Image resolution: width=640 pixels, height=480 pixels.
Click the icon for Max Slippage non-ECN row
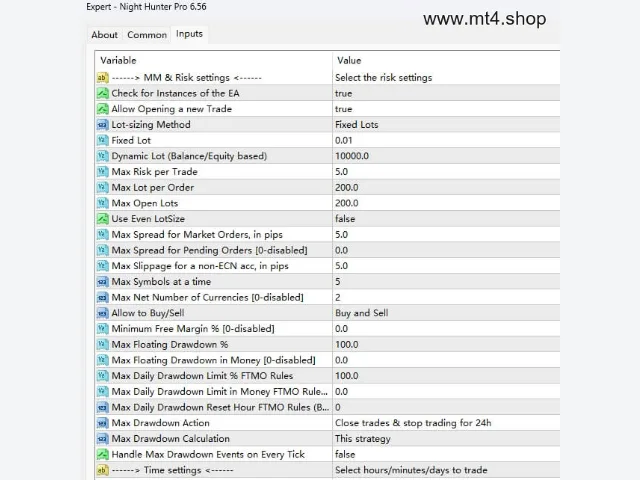[102, 266]
